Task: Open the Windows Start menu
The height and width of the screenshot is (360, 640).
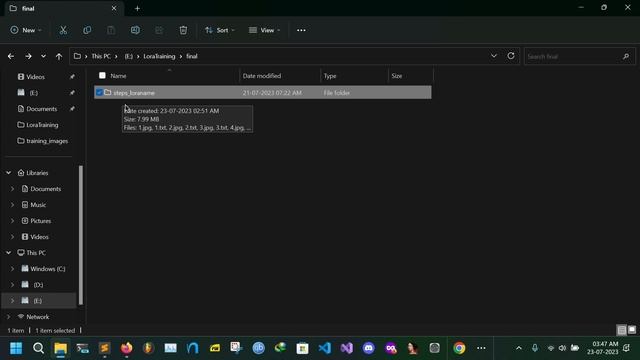Action: pos(16,348)
